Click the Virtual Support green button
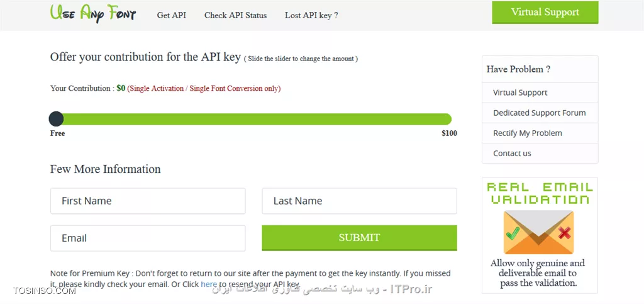Viewport: 644px width, 304px height. [x=545, y=13]
